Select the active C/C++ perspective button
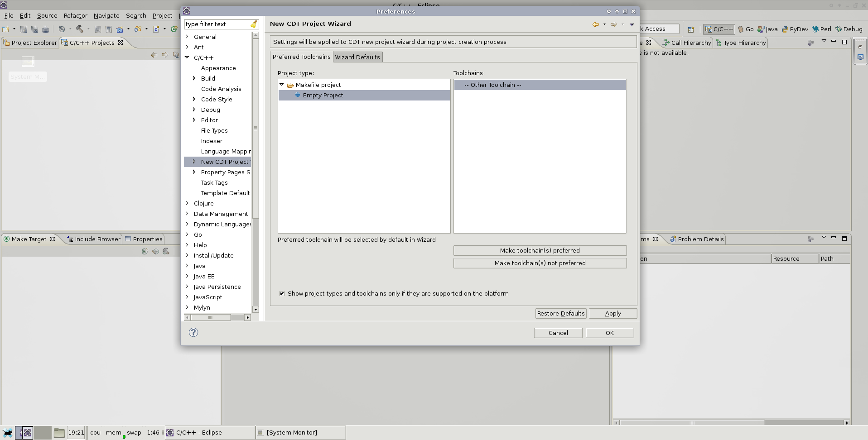 [719, 29]
